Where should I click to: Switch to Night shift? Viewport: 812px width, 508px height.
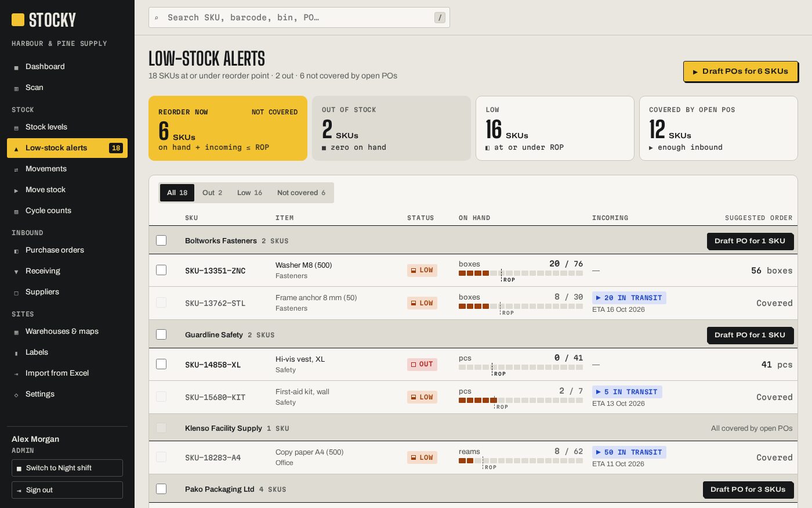click(x=67, y=468)
